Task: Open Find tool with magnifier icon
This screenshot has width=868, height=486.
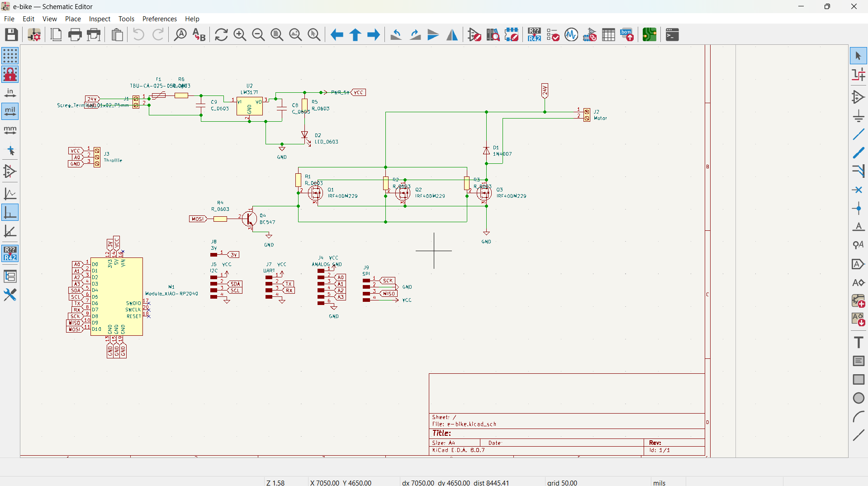Action: pyautogui.click(x=180, y=34)
